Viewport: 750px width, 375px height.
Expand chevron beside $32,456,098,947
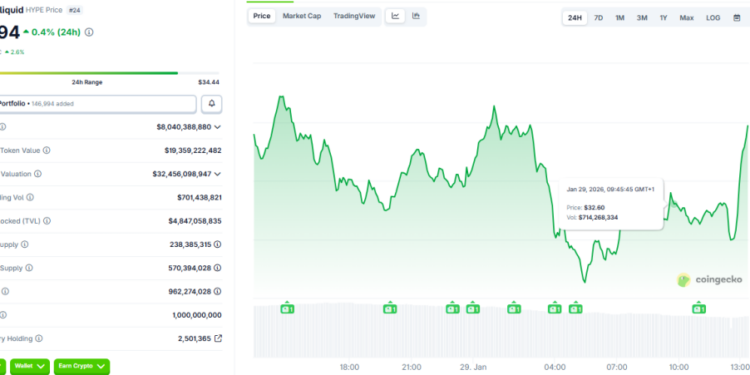[218, 174]
